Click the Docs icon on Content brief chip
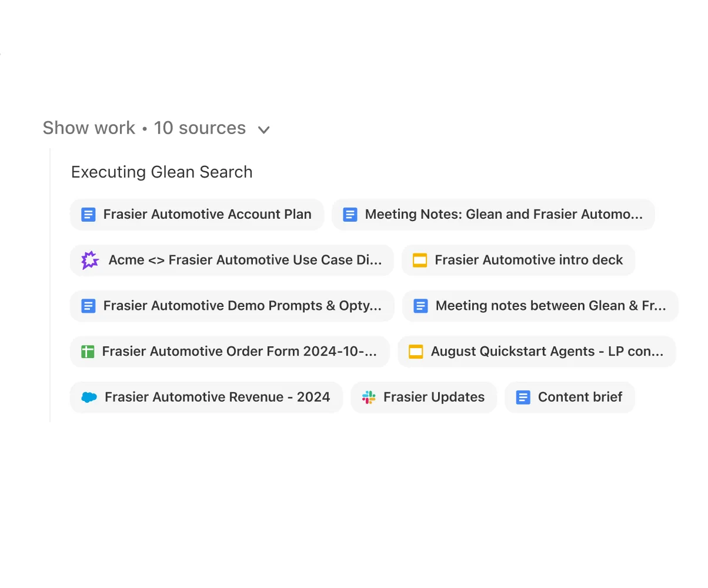 (523, 397)
